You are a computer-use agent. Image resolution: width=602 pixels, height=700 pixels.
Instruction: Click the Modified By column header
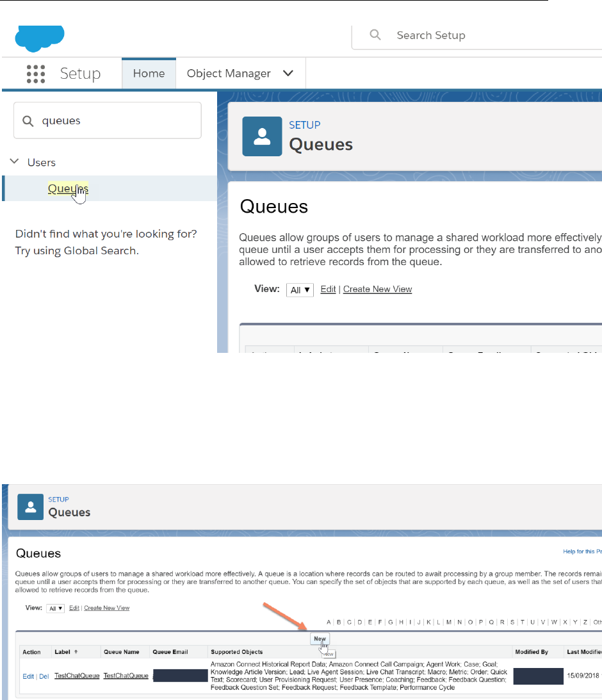[532, 652]
